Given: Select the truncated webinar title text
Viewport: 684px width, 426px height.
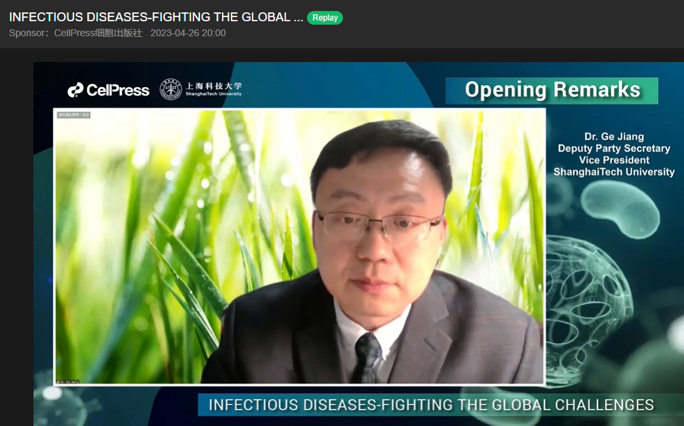Looking at the screenshot, I should [156, 17].
